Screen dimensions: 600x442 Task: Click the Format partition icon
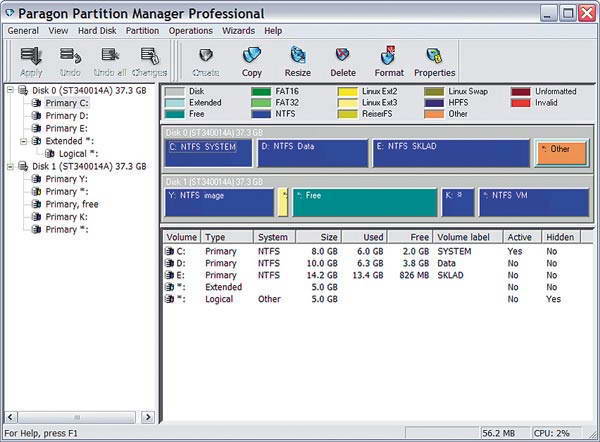[x=388, y=55]
